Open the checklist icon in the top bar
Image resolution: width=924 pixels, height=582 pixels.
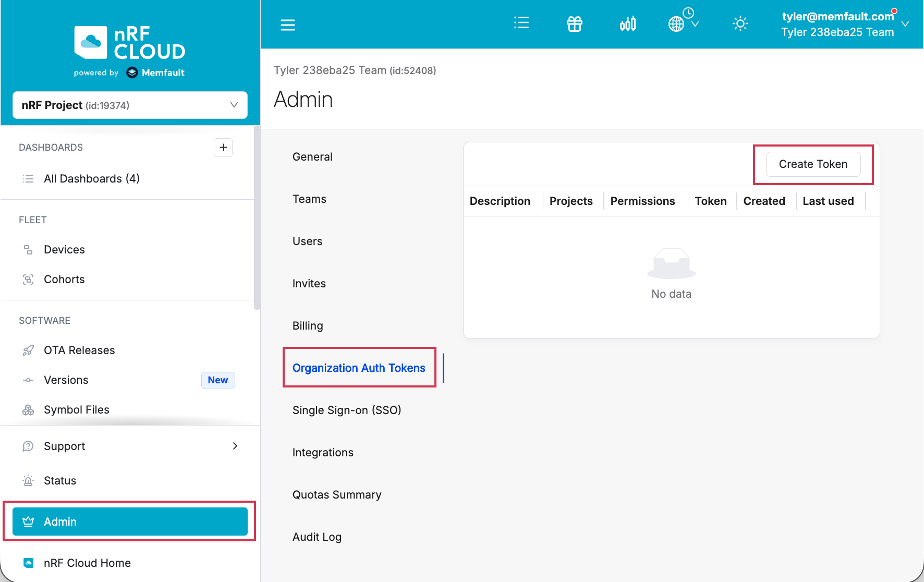521,23
